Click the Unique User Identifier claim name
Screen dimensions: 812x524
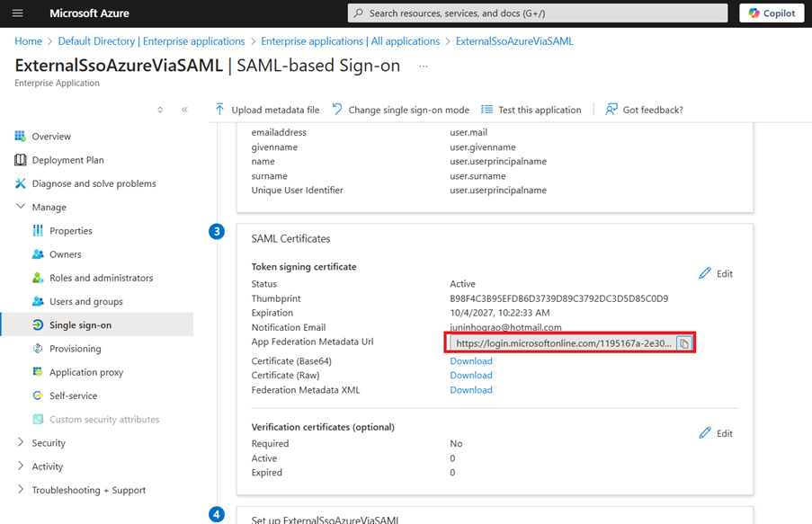coord(298,190)
